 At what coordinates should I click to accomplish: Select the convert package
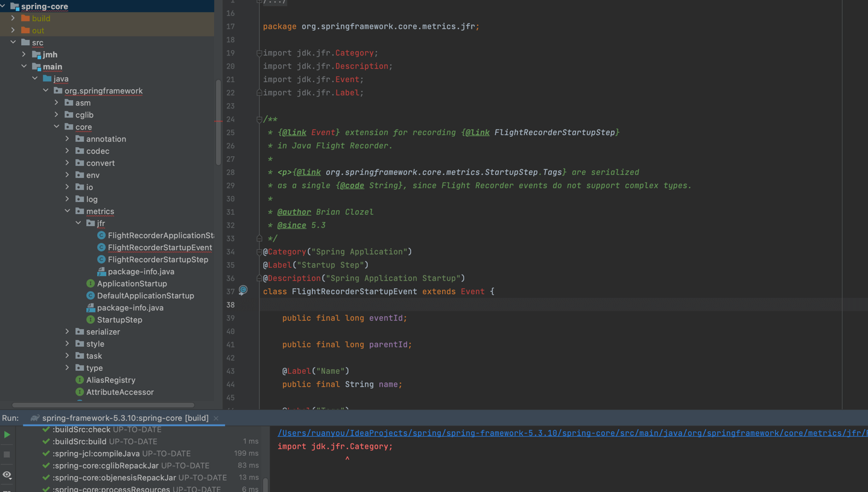tap(100, 163)
